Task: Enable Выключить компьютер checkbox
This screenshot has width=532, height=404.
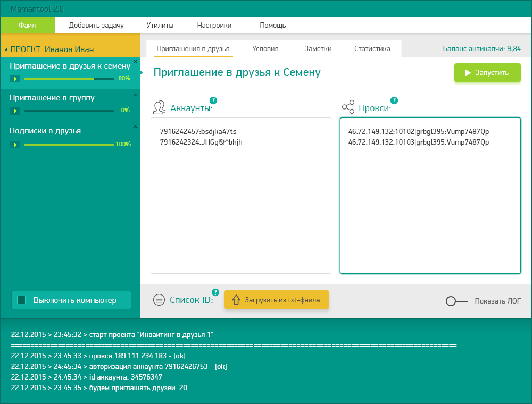Action: click(x=21, y=300)
